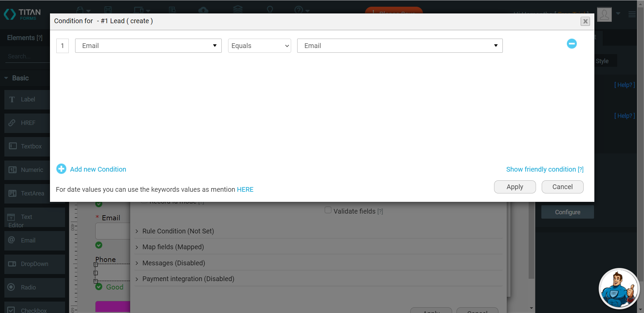
Task: Open the user profile avatar menu
Action: coord(604,14)
